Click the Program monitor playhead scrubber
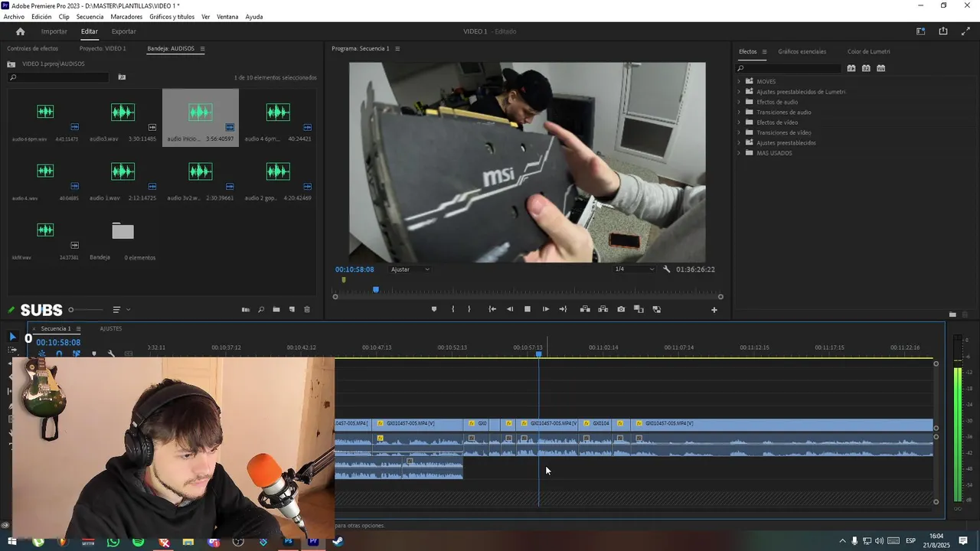 point(375,289)
